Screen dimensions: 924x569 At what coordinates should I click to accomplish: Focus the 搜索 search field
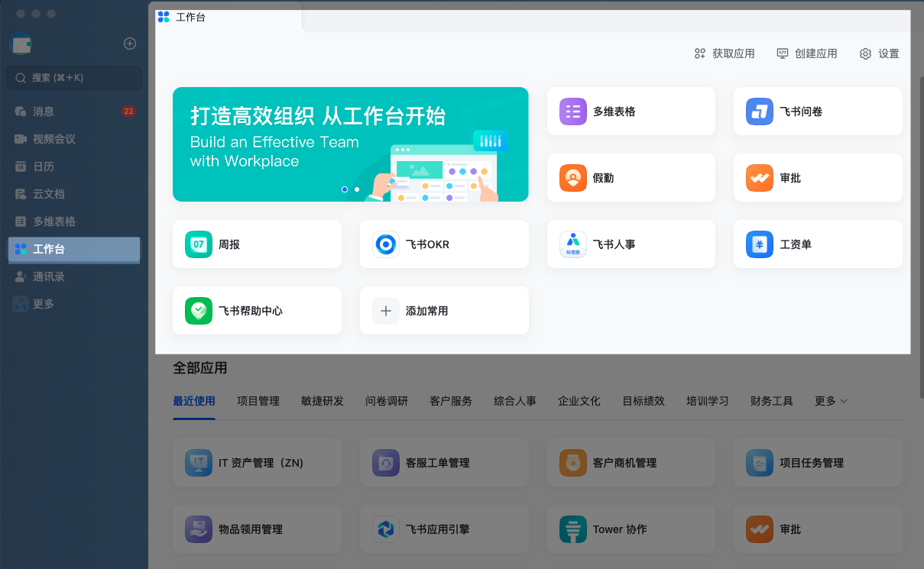[74, 78]
